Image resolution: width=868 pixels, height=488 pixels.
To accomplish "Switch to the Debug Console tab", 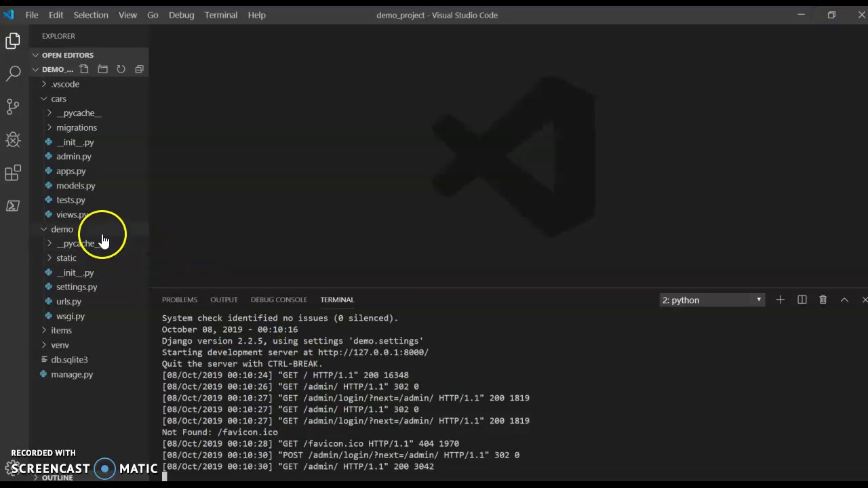I will pos(279,300).
